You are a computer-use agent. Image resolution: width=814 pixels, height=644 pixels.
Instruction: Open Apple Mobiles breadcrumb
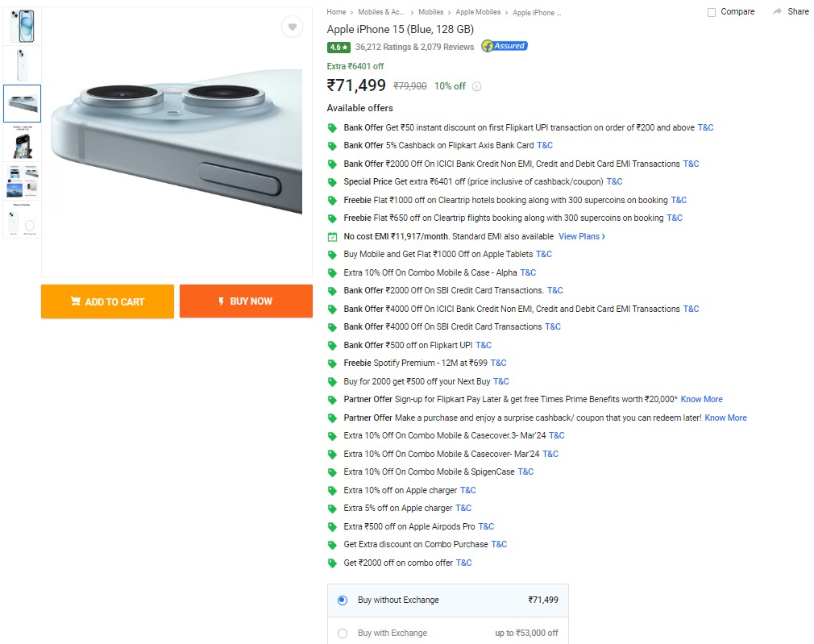coord(477,12)
